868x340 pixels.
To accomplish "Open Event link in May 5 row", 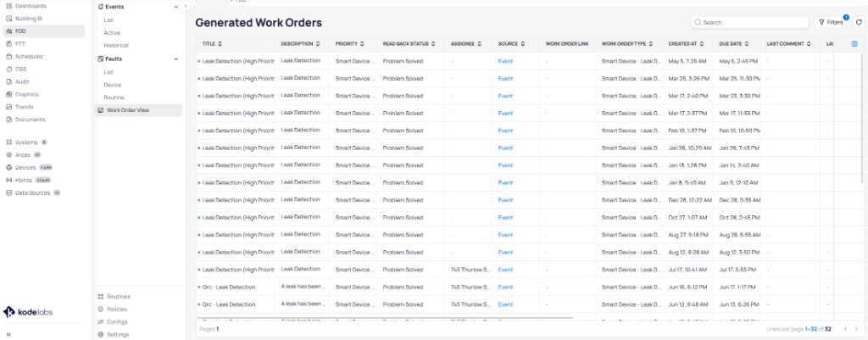I will click(x=505, y=61).
